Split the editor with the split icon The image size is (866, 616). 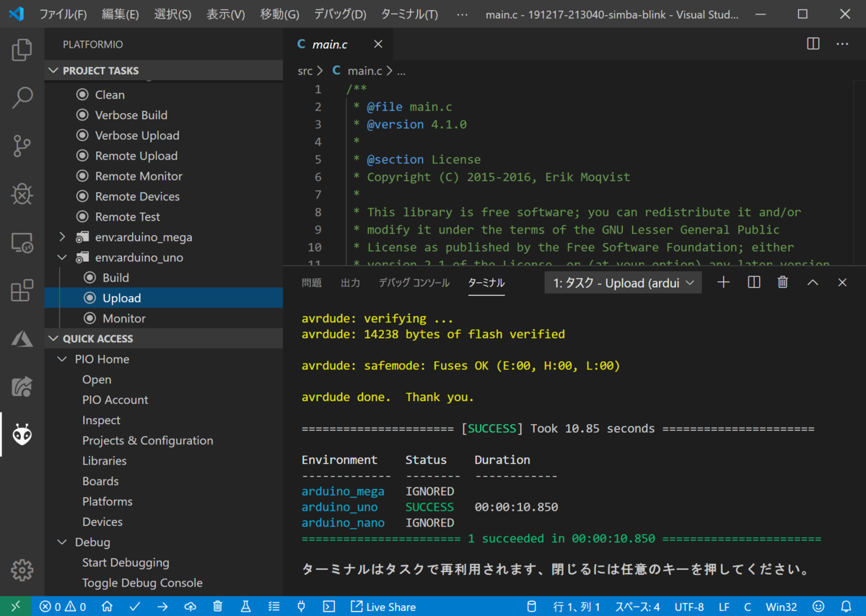[x=813, y=44]
